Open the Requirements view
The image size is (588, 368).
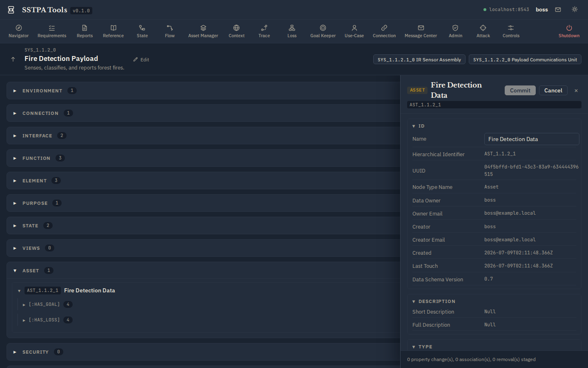tap(52, 31)
